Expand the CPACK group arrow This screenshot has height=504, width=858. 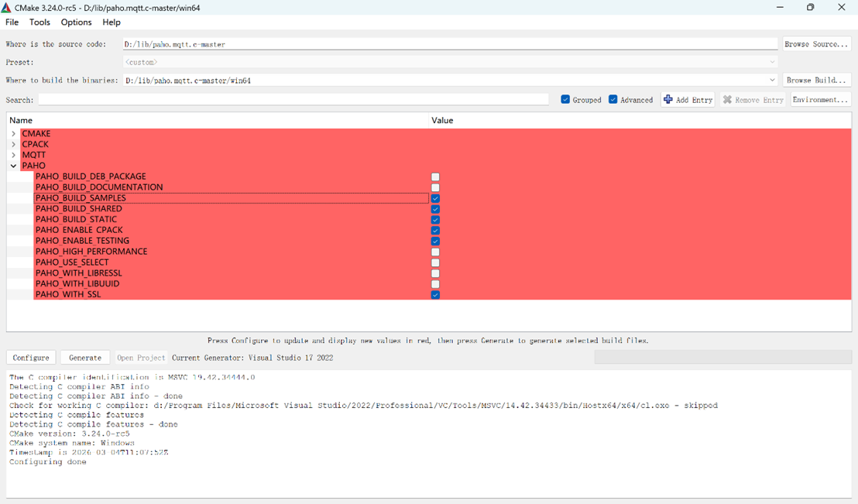[14, 145]
